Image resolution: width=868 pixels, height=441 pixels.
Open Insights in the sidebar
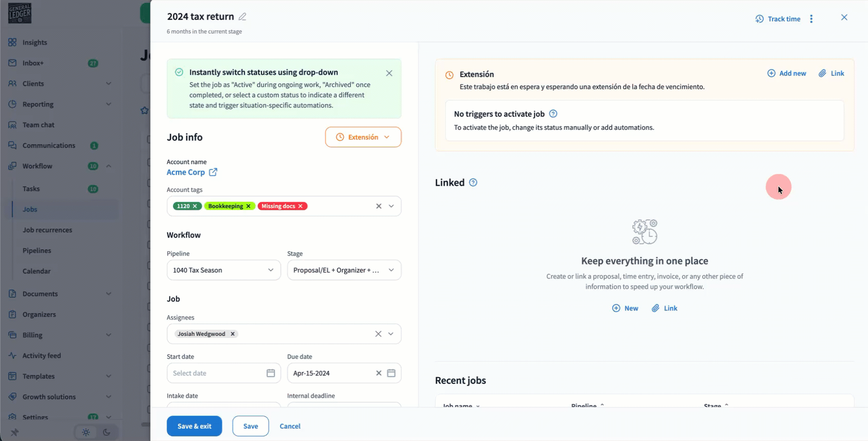point(34,42)
